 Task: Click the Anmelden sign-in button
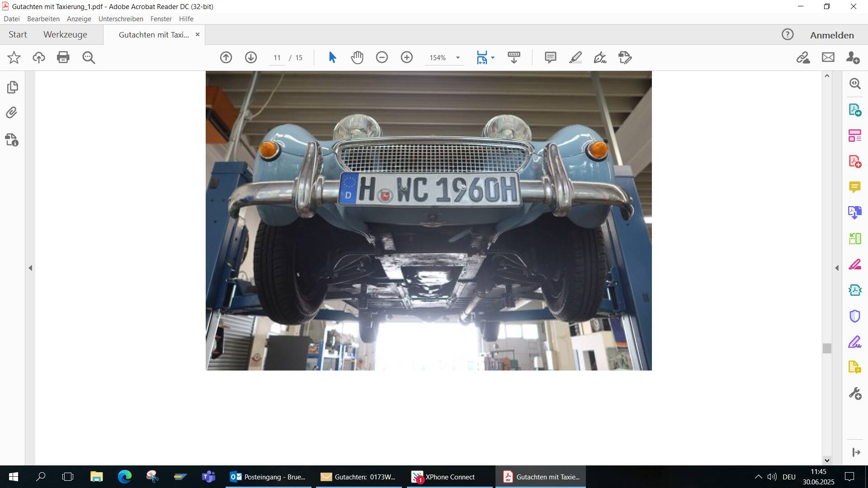tap(831, 35)
